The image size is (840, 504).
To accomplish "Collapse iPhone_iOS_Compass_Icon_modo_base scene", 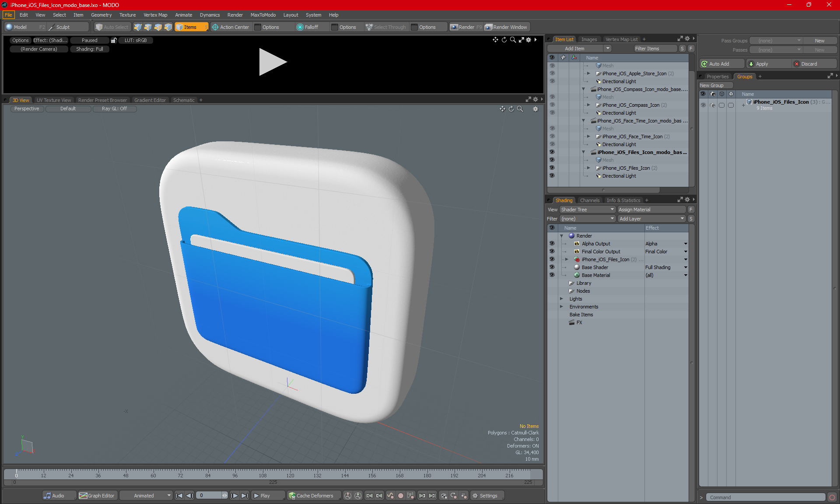I will [x=583, y=89].
